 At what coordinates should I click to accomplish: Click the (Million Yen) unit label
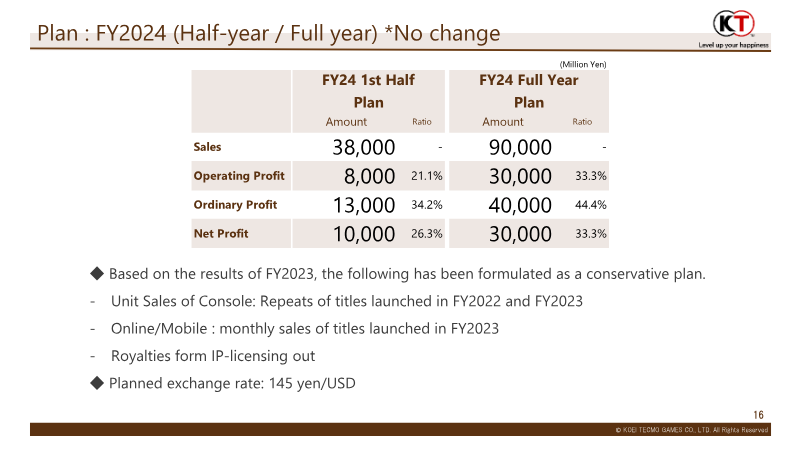tap(583, 64)
